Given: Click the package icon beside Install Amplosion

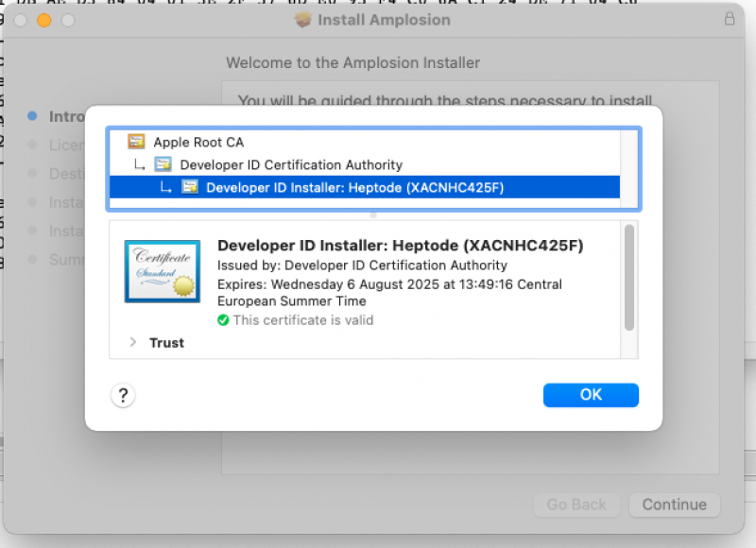Looking at the screenshot, I should click(x=302, y=20).
